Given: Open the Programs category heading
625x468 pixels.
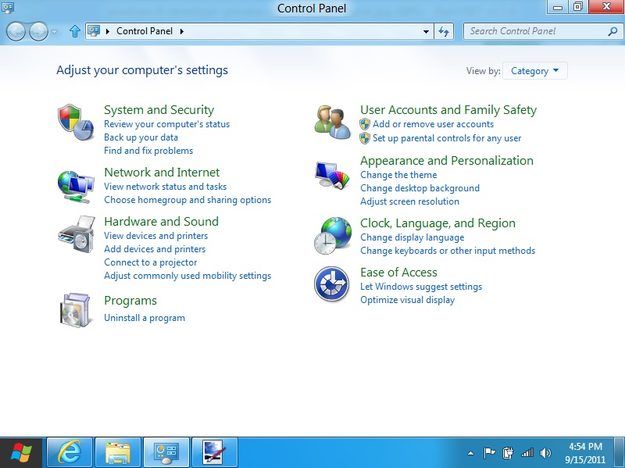Looking at the screenshot, I should tap(130, 301).
